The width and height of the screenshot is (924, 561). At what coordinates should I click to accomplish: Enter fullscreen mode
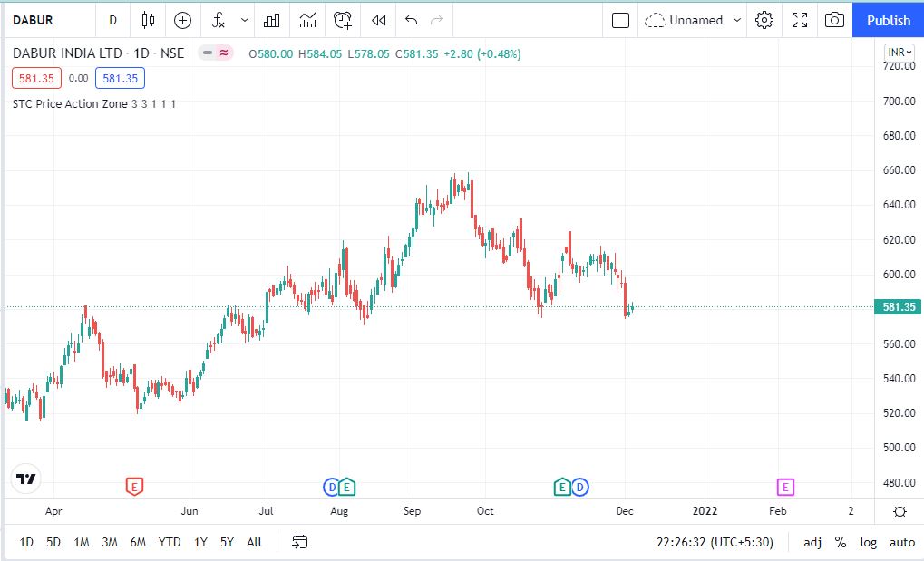[x=800, y=20]
